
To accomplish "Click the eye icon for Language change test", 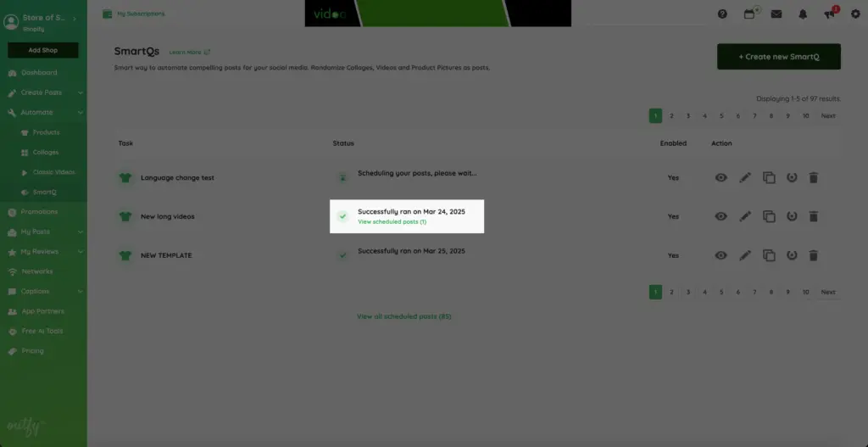I will tap(721, 177).
